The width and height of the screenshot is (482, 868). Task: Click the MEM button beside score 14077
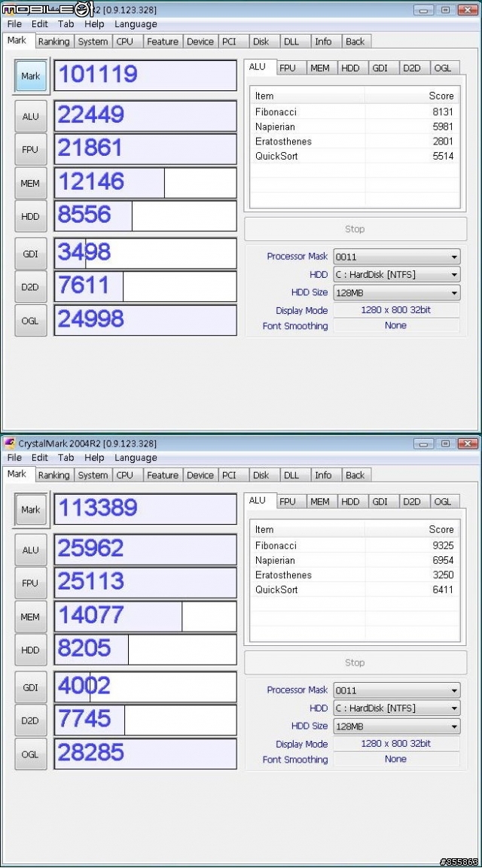(30, 617)
